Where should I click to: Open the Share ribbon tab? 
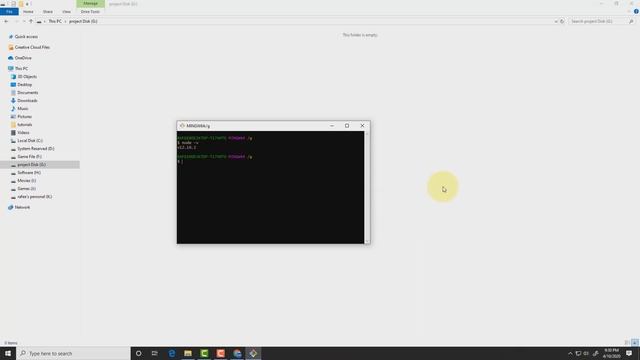(x=48, y=12)
